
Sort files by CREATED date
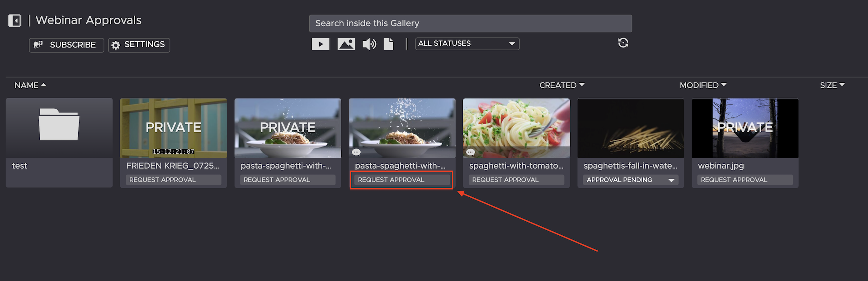561,85
